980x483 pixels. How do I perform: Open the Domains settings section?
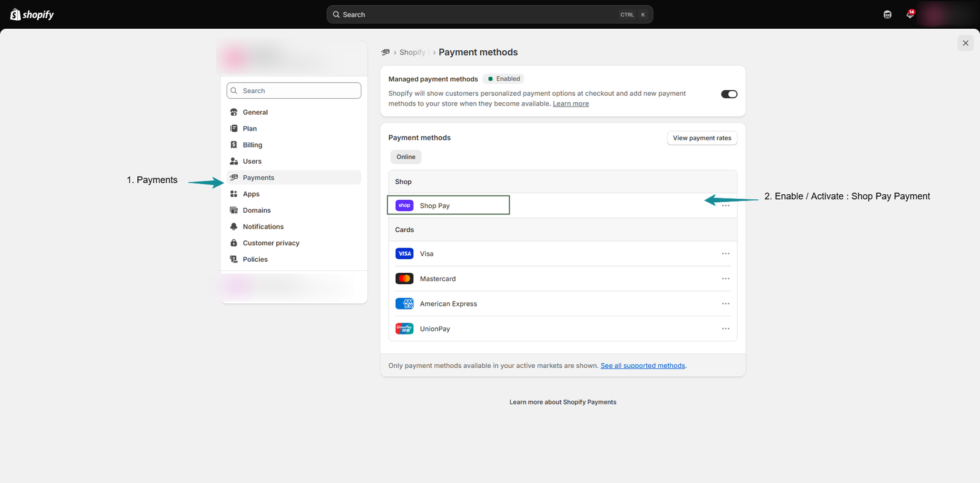[294, 210]
